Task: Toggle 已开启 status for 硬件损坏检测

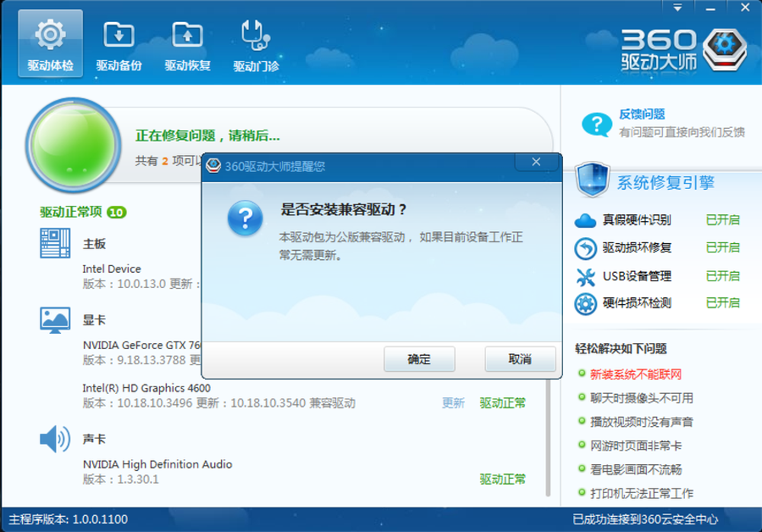Action: (722, 303)
